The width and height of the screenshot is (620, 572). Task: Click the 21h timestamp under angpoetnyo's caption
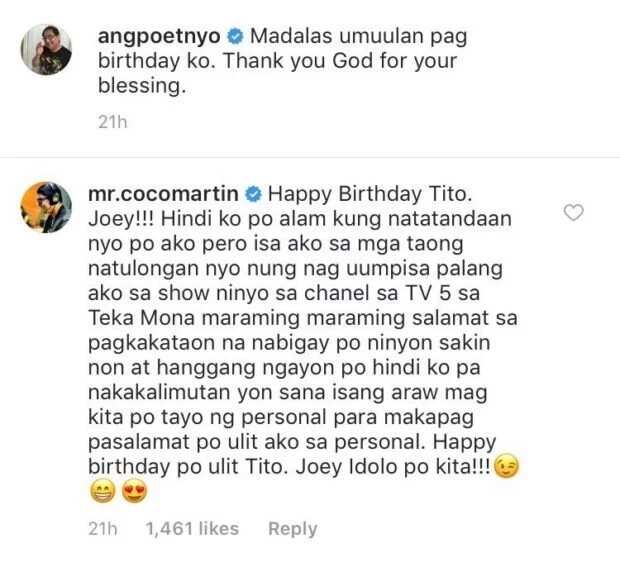click(113, 122)
